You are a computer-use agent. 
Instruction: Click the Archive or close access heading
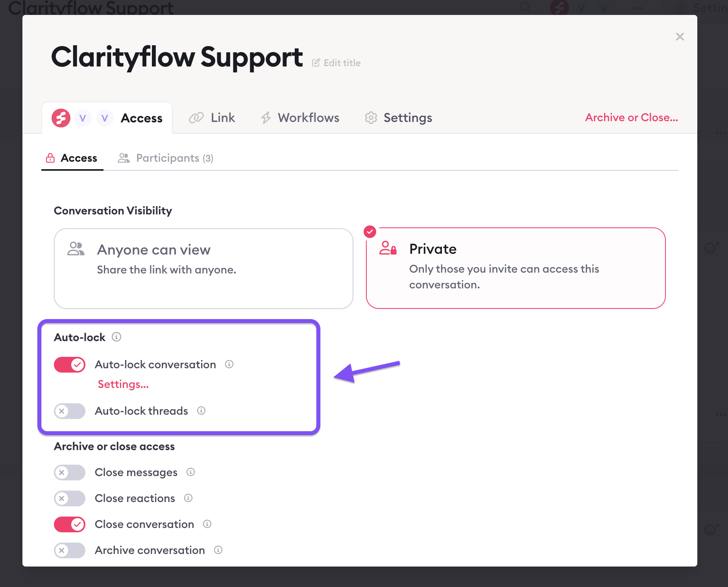(x=115, y=447)
